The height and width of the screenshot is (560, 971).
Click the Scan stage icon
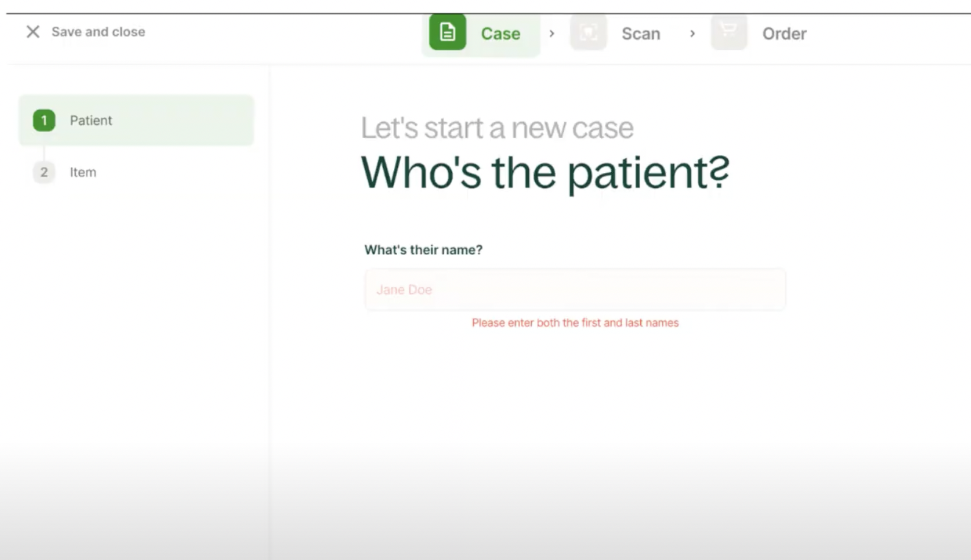click(588, 32)
